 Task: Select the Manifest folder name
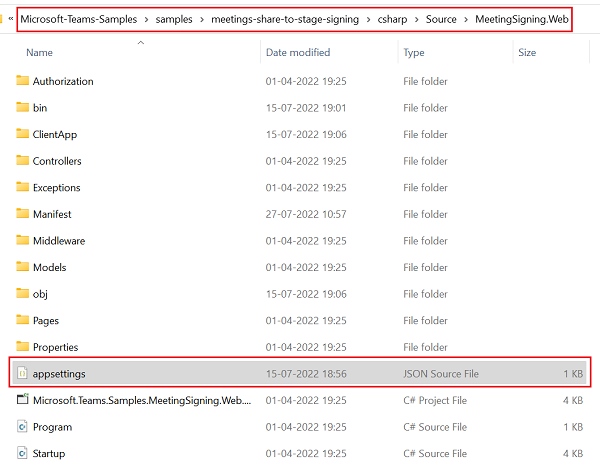coord(52,214)
